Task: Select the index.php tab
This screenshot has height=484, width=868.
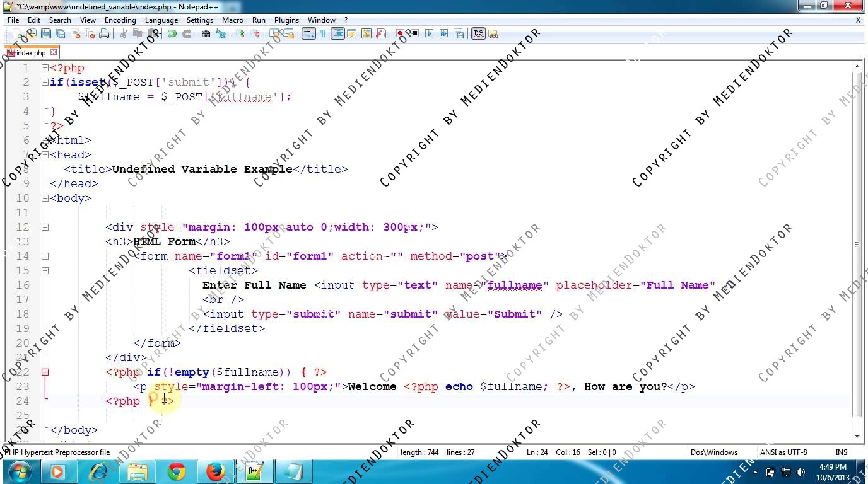Action: click(x=31, y=52)
